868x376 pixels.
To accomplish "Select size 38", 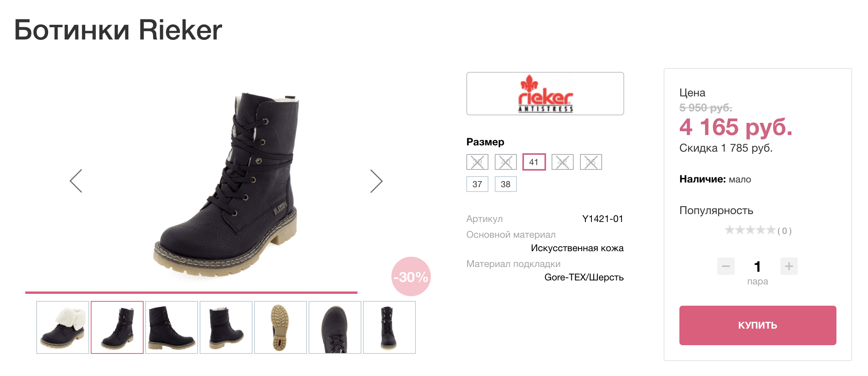I will pos(505,184).
